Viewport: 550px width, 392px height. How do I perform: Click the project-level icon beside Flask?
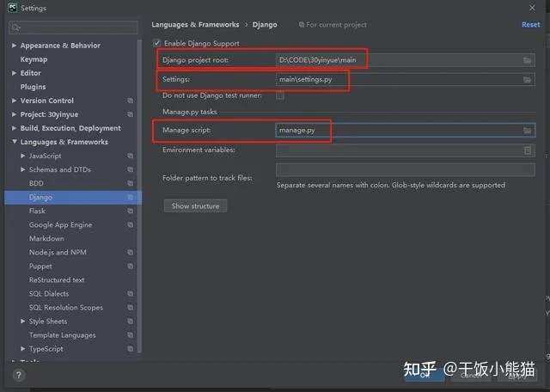pyautogui.click(x=130, y=211)
